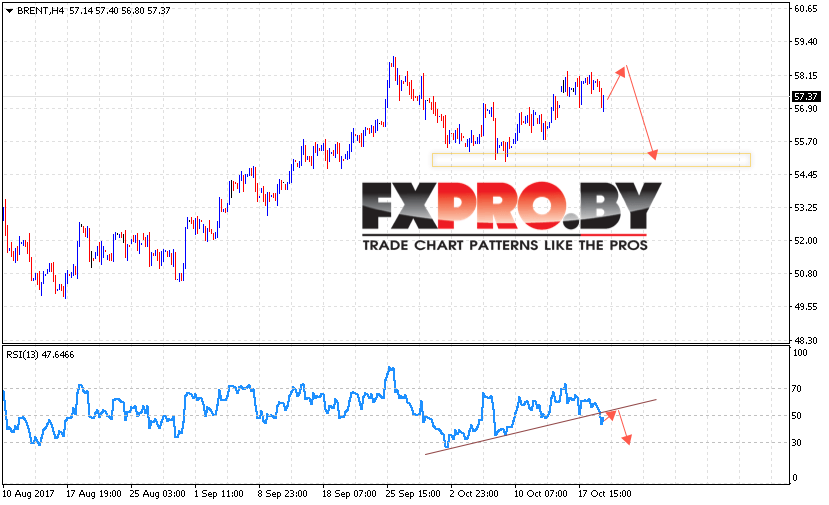Select RSI scale label 0
Image resolution: width=829 pixels, height=505 pixels.
coord(794,478)
